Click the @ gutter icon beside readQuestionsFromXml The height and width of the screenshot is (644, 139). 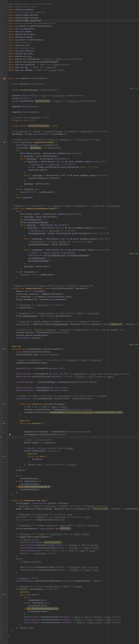(x=4, y=142)
